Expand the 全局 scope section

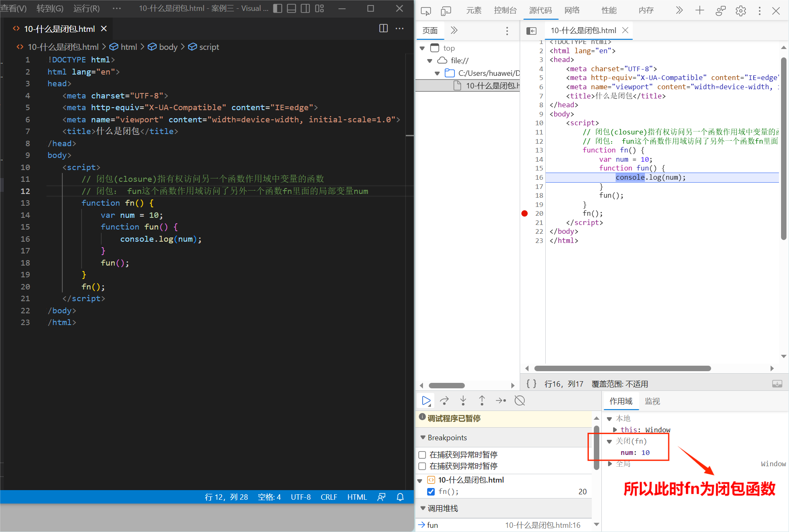610,463
